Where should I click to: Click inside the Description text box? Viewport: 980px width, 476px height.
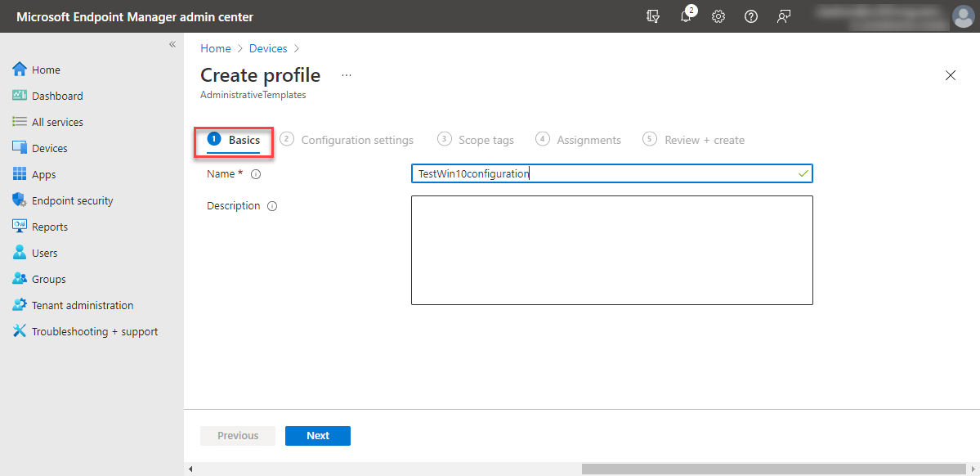click(x=611, y=249)
